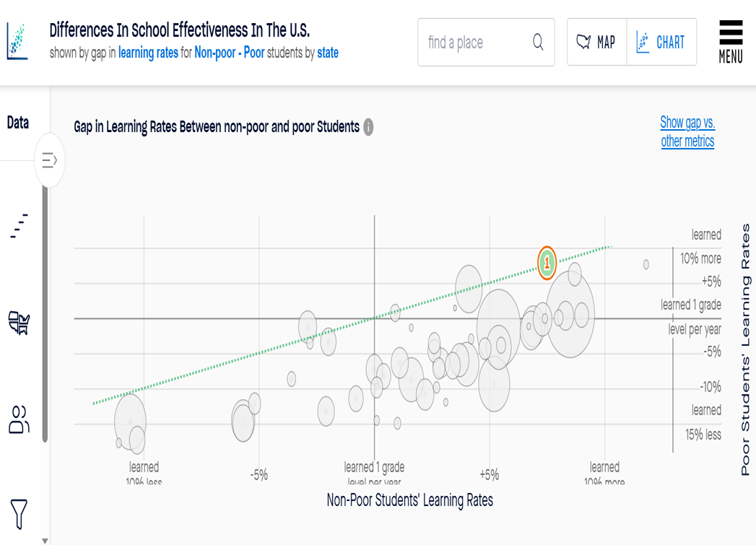
Task: Expand the sidebar panel toggle
Action: pos(50,160)
